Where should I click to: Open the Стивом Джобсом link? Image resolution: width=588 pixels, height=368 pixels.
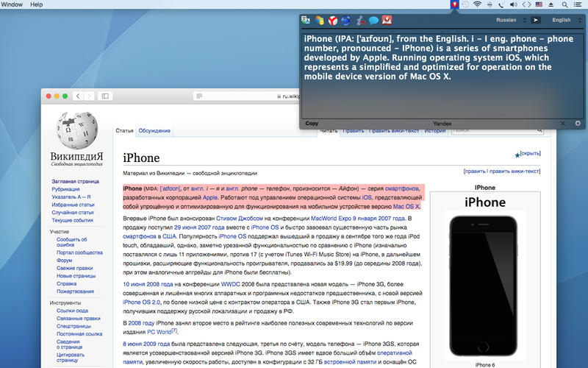[240, 218]
